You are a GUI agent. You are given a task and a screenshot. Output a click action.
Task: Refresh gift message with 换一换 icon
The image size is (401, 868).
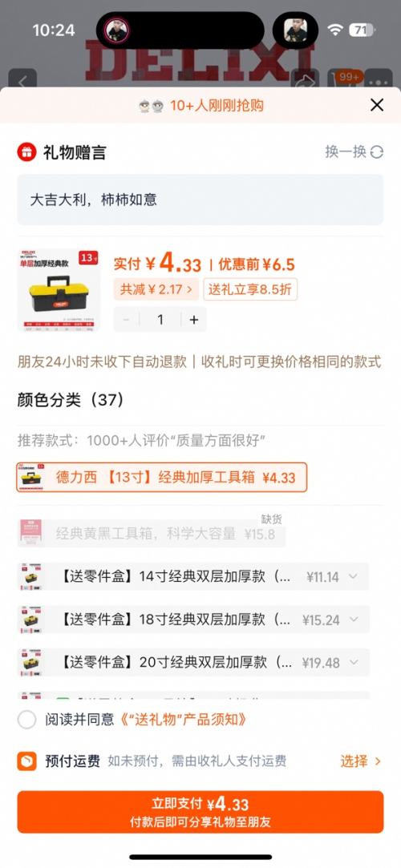pyautogui.click(x=377, y=152)
